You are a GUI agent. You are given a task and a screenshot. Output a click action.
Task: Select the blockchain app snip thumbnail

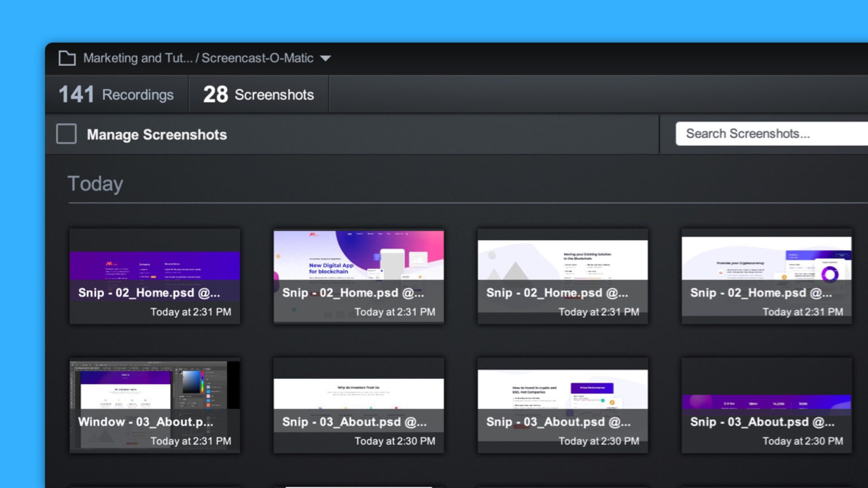(x=359, y=275)
